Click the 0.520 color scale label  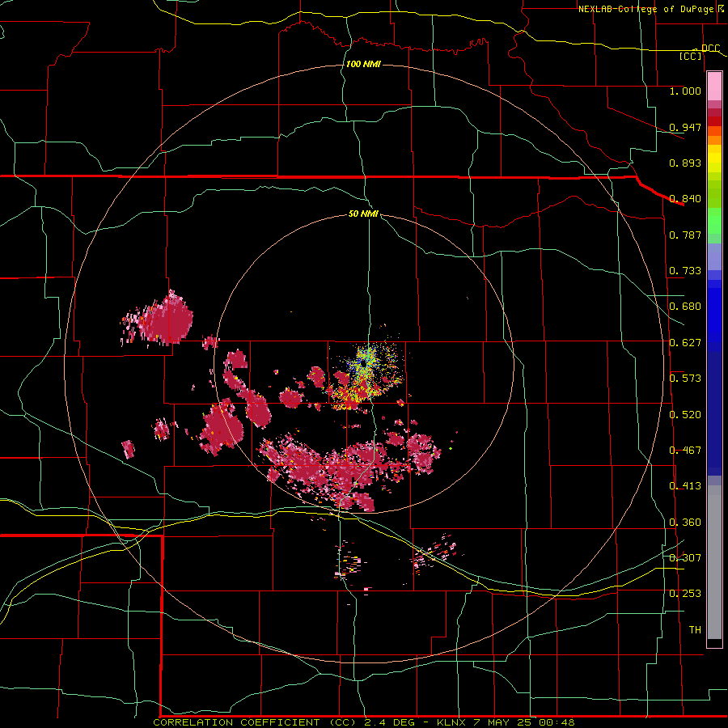point(685,415)
